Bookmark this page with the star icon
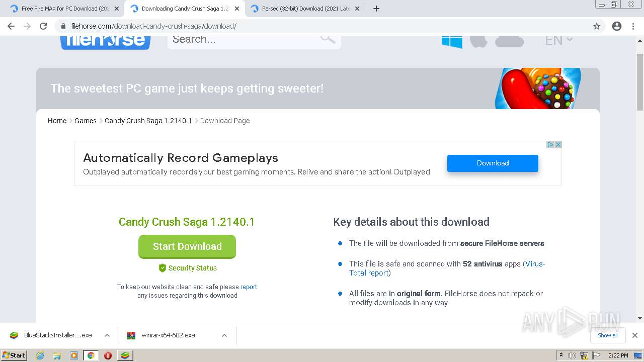Image resolution: width=644 pixels, height=362 pixels. pyautogui.click(x=597, y=26)
